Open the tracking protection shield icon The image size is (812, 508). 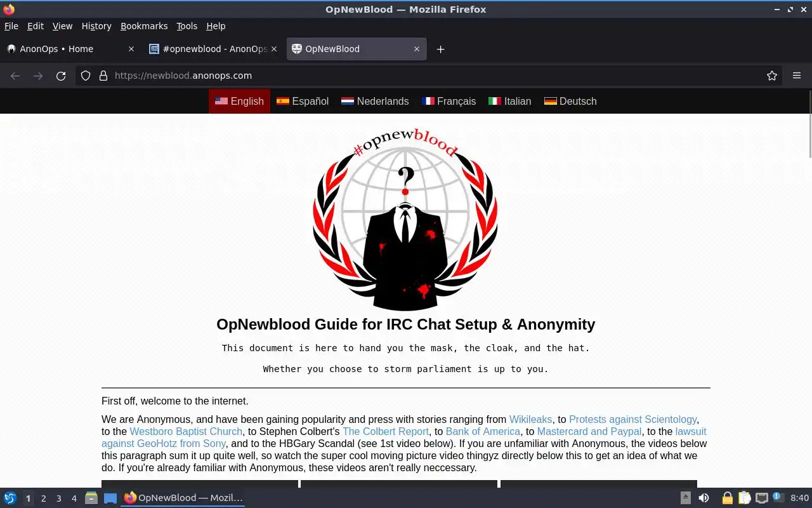click(86, 76)
